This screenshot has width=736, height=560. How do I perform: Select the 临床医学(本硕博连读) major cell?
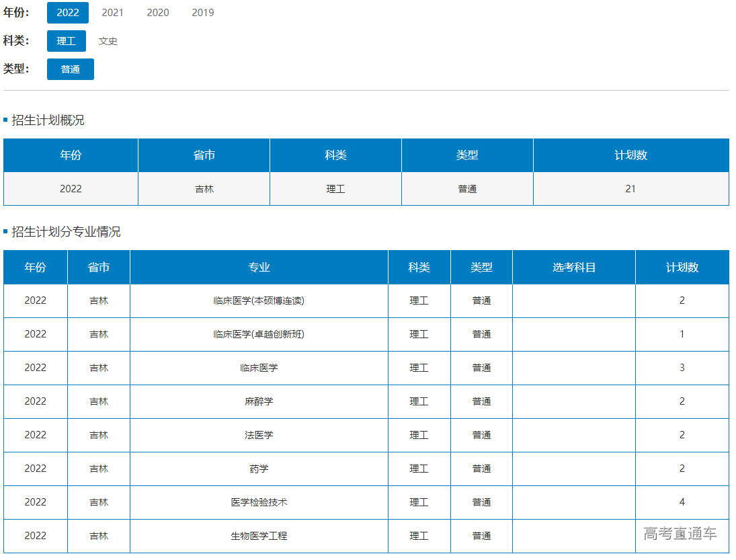tap(259, 301)
